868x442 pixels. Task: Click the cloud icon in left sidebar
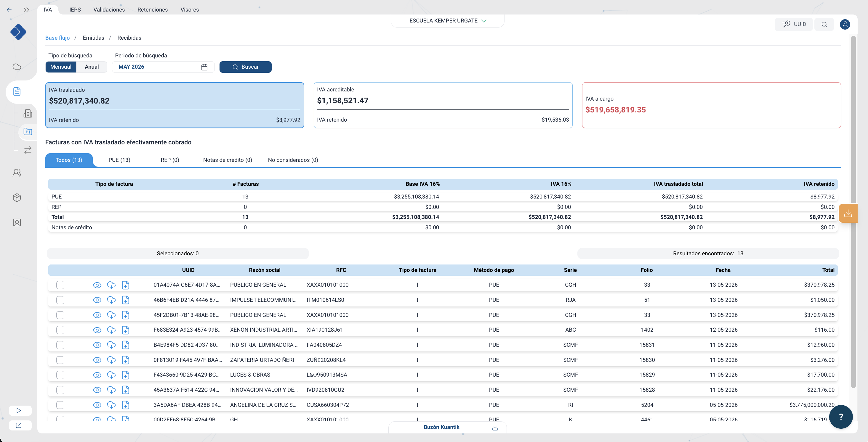[17, 67]
